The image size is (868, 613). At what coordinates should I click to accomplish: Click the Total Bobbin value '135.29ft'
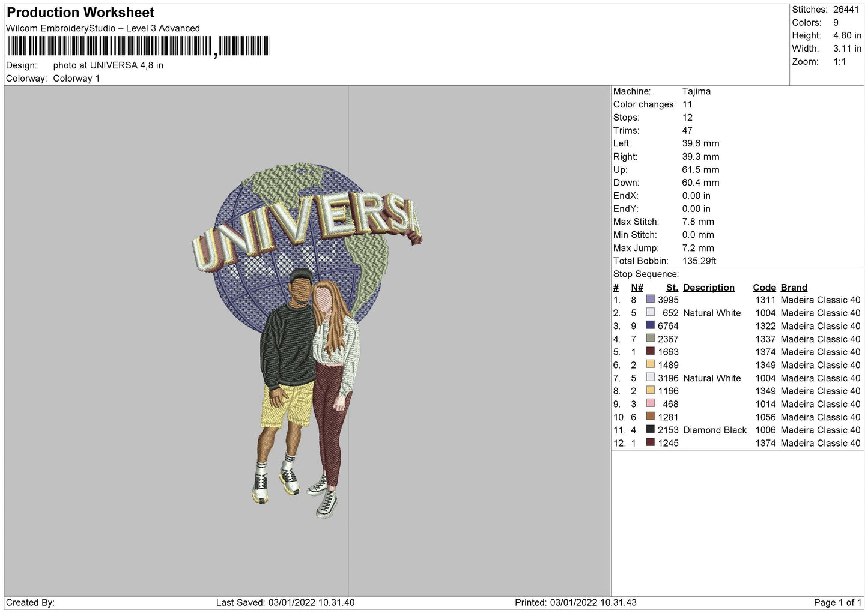(x=699, y=261)
